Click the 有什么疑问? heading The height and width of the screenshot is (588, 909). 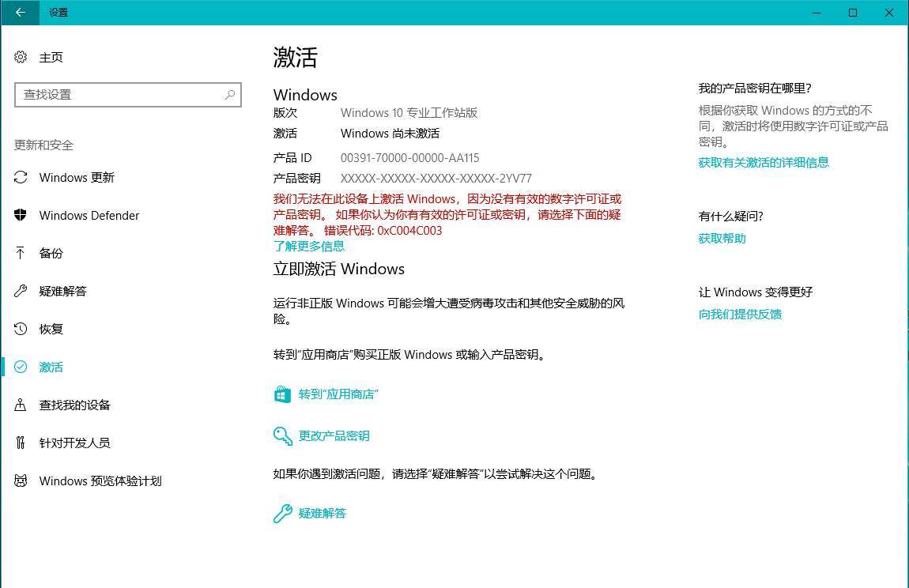tap(730, 217)
